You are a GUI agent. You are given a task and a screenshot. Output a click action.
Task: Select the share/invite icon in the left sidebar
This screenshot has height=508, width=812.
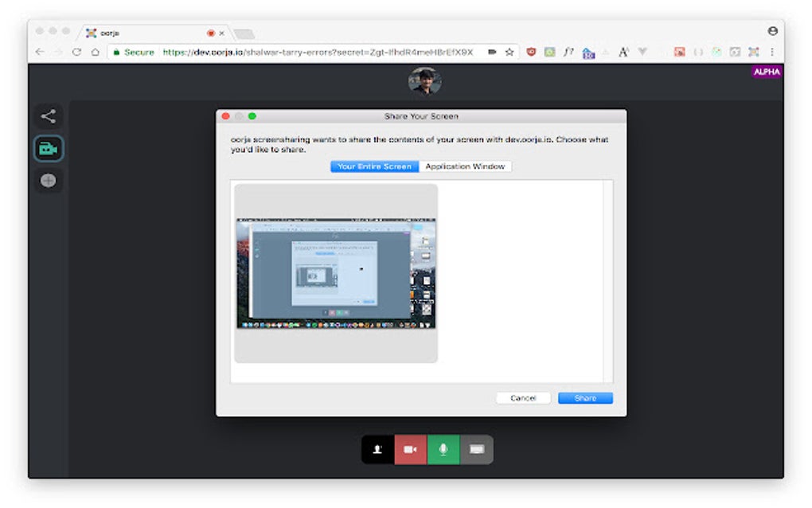pos(48,116)
